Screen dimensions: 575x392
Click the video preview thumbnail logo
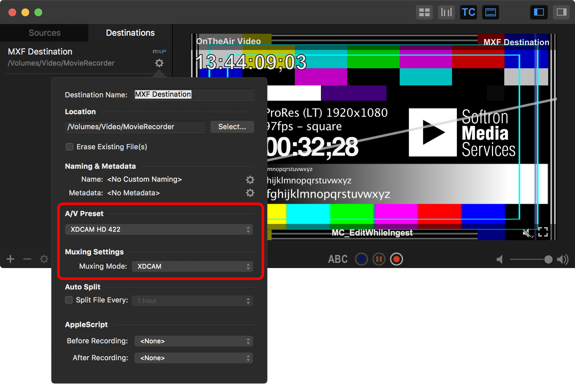[x=433, y=132]
